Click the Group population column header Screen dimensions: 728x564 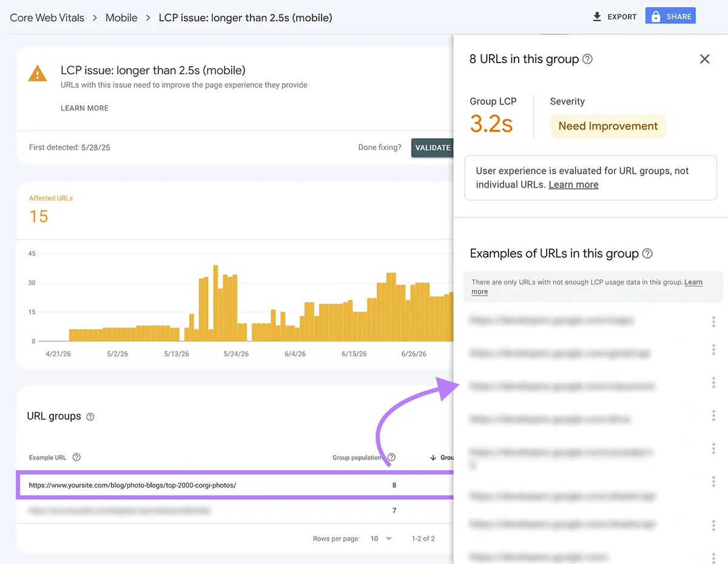(357, 457)
